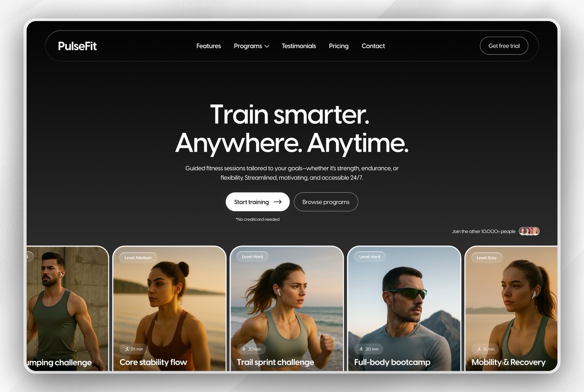The image size is (584, 392).
Task: Open the Full-body bootcamp card
Action: point(404,308)
